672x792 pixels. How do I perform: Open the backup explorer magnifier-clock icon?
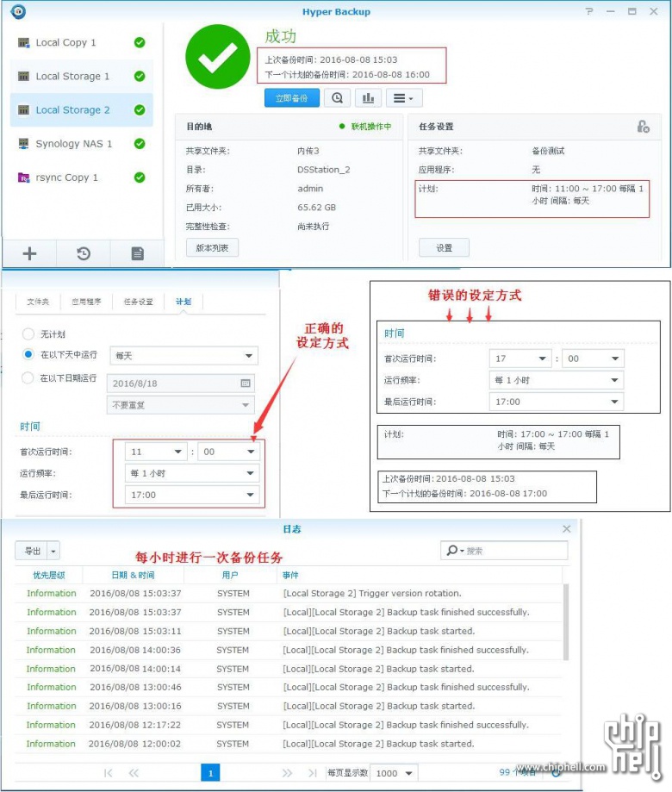coord(337,98)
